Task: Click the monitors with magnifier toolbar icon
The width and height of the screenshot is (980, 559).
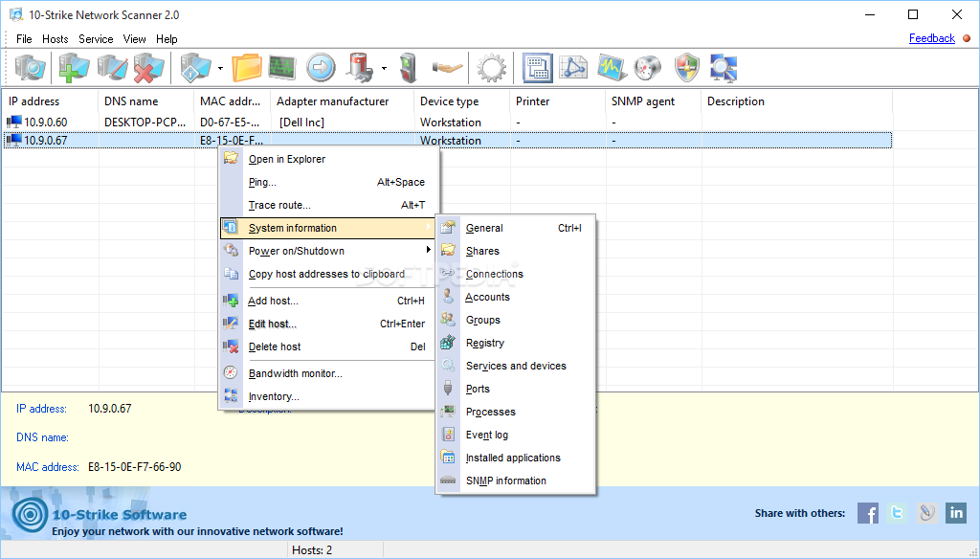Action: click(x=724, y=68)
